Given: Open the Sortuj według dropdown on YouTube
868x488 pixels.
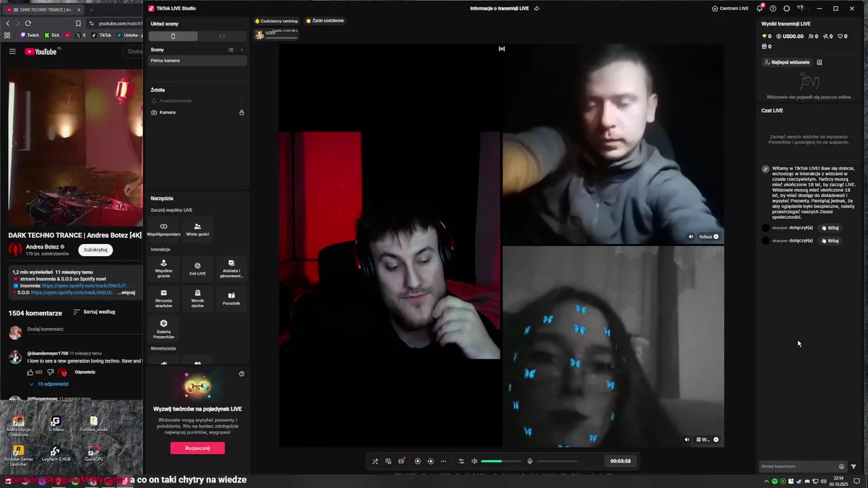Looking at the screenshot, I should (x=94, y=312).
